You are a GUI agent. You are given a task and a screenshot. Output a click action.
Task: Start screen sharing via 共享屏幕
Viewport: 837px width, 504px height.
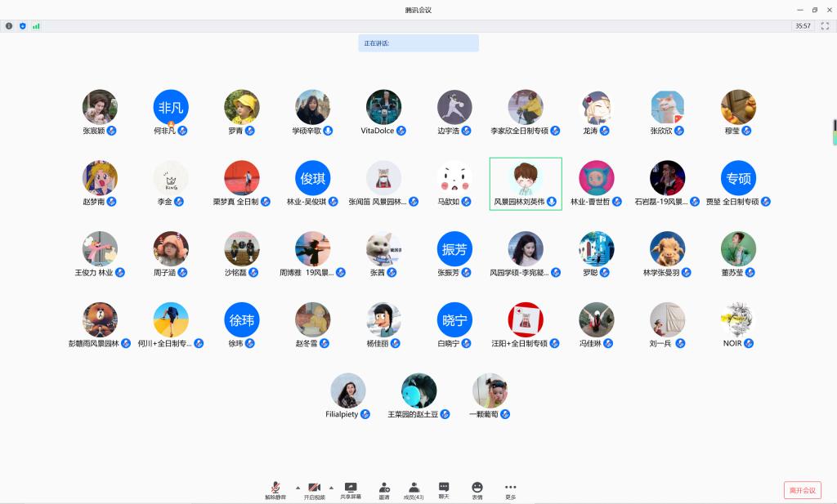coord(351,489)
